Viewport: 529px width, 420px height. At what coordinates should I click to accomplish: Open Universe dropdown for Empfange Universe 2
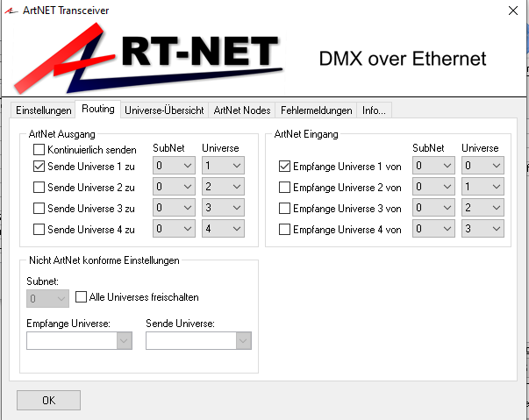483,187
